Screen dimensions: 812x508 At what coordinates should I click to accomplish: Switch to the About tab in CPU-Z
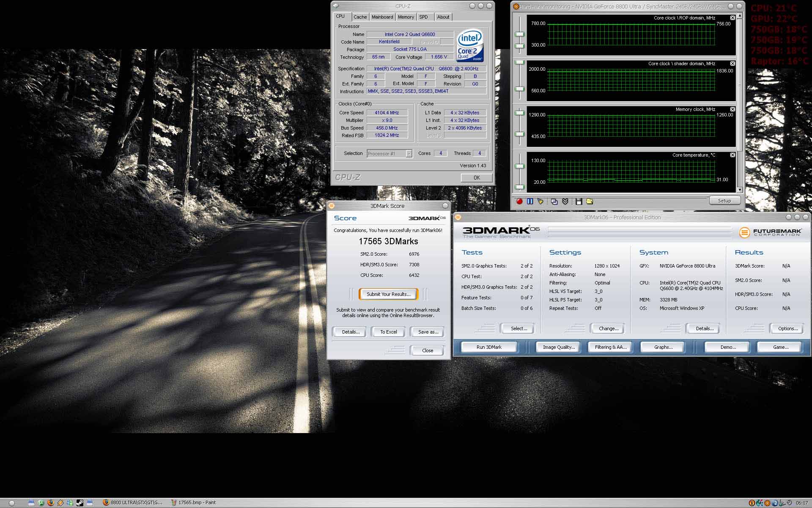click(443, 17)
